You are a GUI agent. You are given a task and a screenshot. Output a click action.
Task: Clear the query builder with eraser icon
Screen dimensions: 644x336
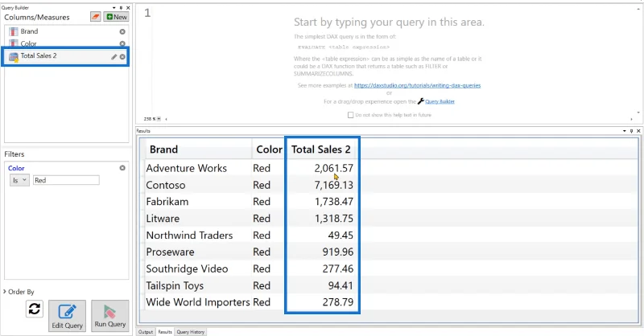96,17
